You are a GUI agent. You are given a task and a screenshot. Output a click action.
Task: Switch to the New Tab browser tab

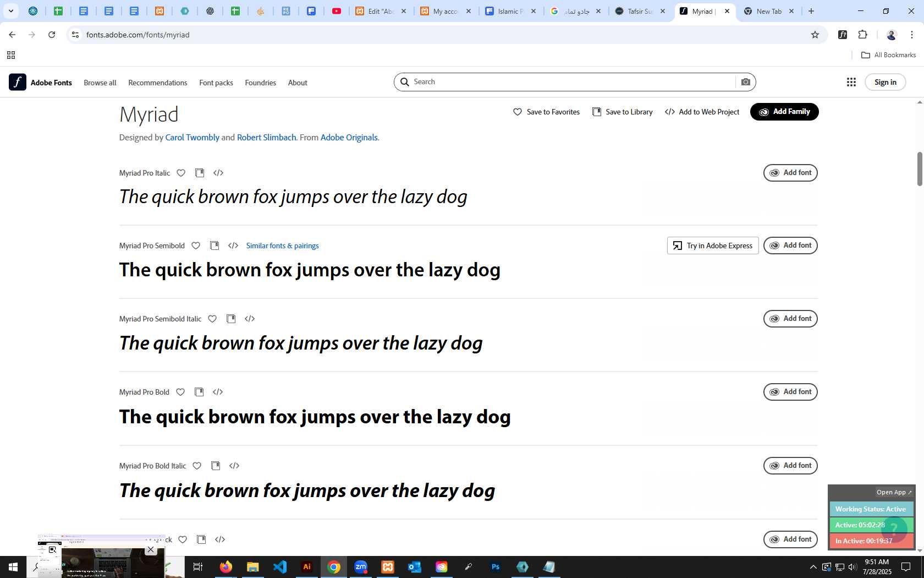(x=769, y=11)
